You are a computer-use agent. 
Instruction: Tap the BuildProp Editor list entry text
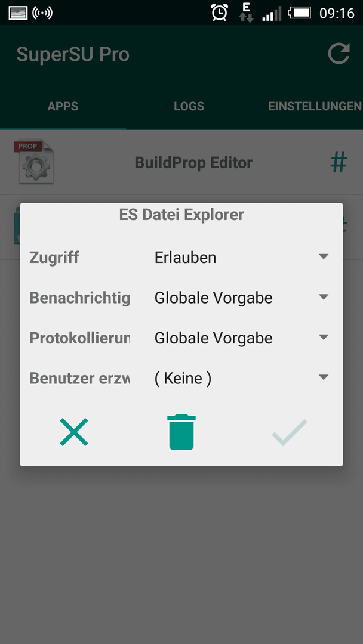pos(193,163)
